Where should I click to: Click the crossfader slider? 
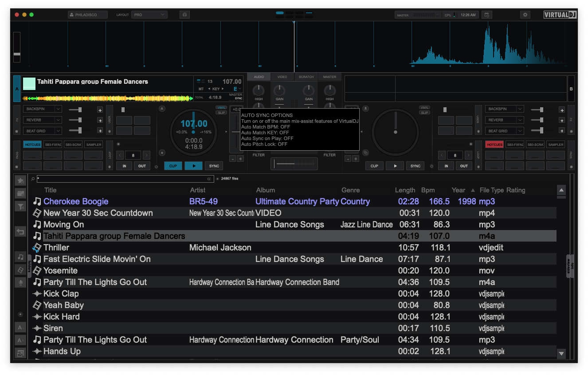[x=294, y=164]
